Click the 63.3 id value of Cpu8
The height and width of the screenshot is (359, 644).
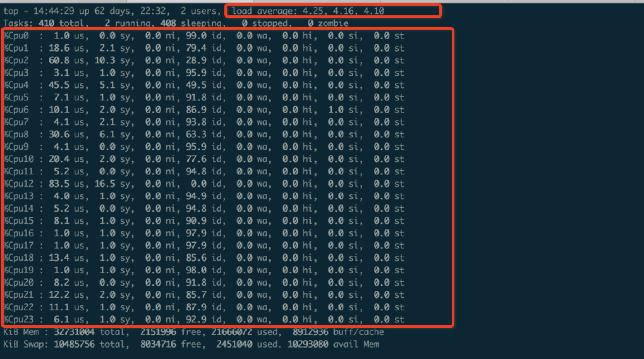pos(196,135)
